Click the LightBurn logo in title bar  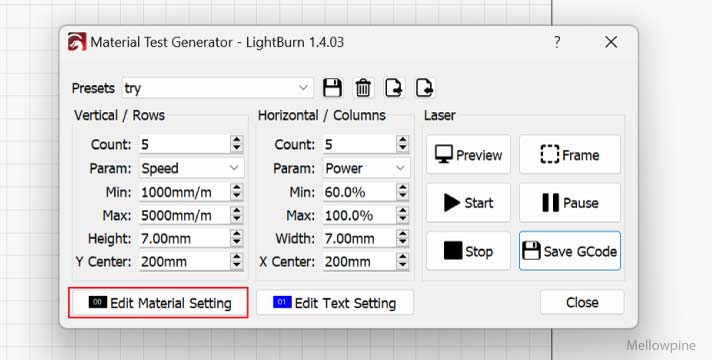coord(77,42)
